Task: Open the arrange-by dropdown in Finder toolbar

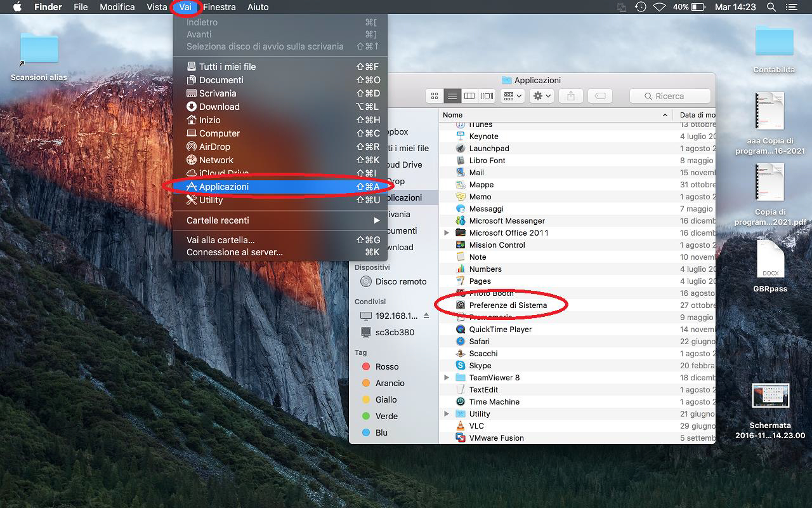Action: click(512, 96)
